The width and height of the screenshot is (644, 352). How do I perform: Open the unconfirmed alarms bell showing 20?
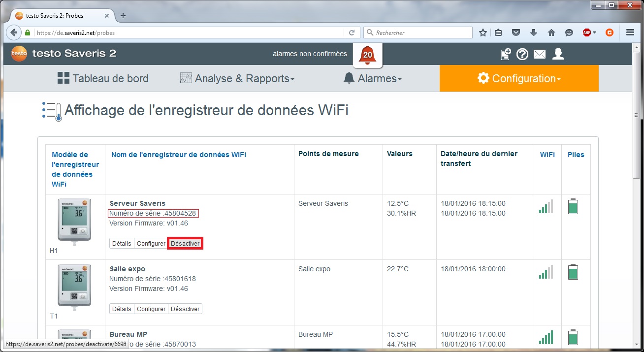tap(368, 55)
